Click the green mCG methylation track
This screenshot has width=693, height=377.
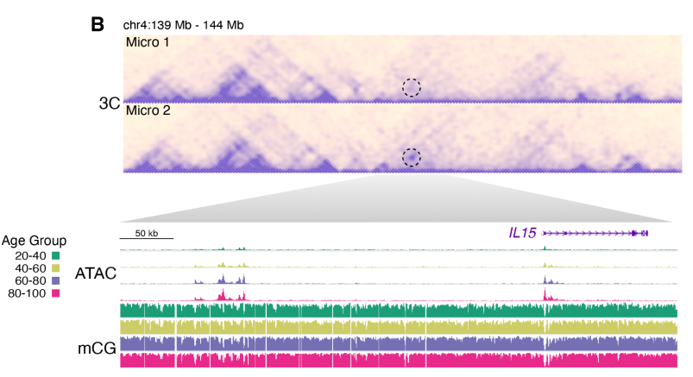[399, 310]
